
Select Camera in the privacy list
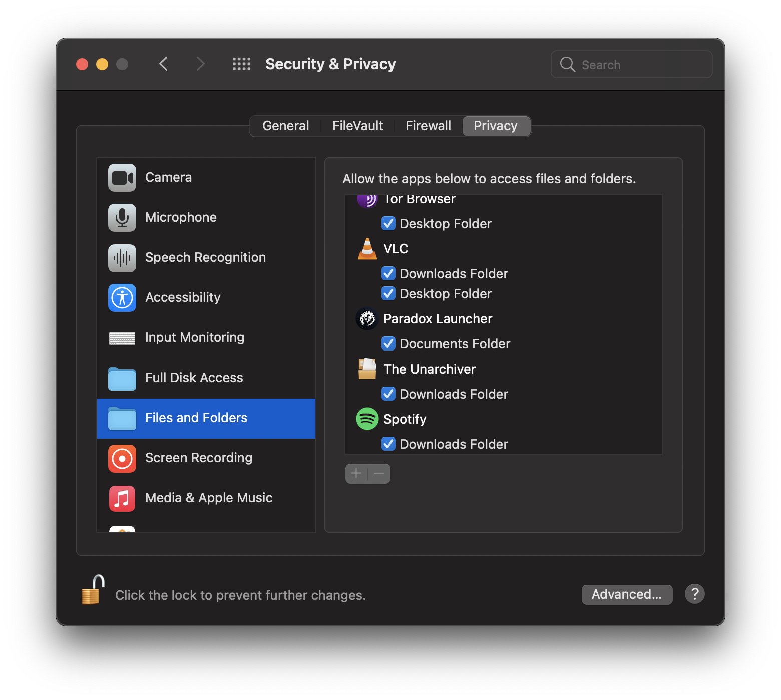206,178
